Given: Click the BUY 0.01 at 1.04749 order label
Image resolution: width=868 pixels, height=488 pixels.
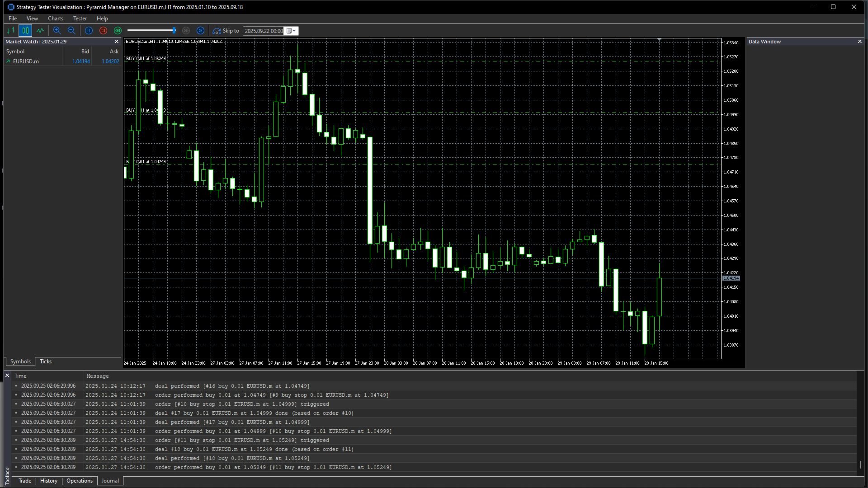Looking at the screenshot, I should [146, 162].
